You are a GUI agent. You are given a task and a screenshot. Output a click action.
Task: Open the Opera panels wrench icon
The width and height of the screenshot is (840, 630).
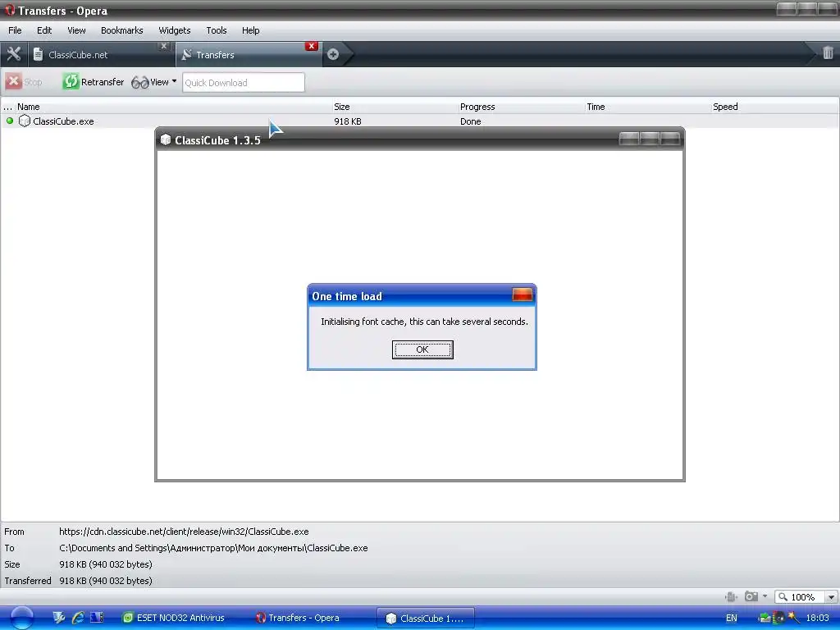[13, 54]
